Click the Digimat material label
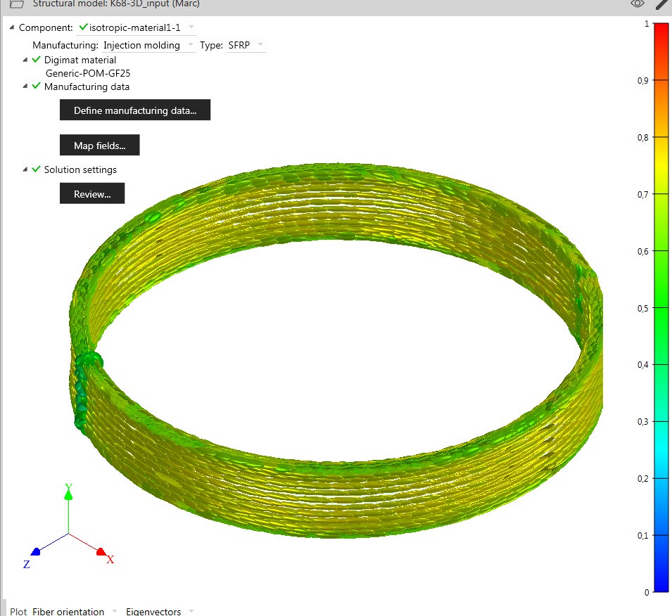The height and width of the screenshot is (616, 672). pos(80,60)
